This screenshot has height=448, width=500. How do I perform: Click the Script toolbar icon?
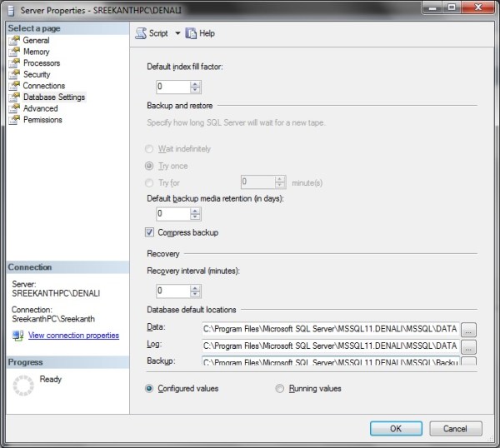tap(141, 33)
